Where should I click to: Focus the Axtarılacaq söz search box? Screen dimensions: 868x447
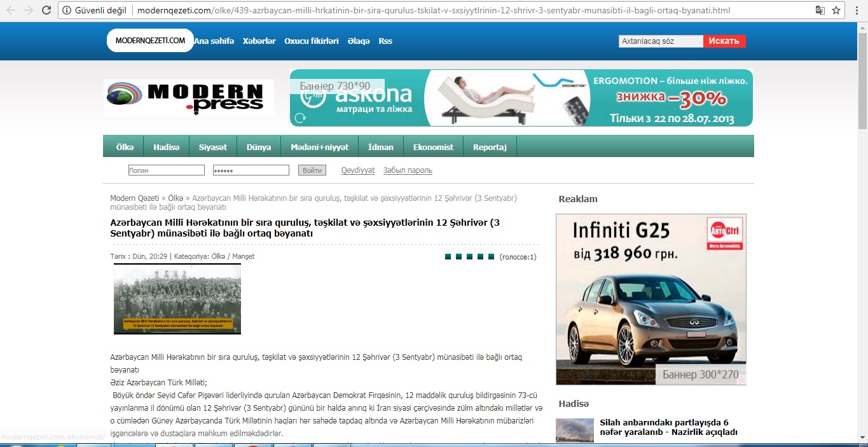click(x=660, y=41)
